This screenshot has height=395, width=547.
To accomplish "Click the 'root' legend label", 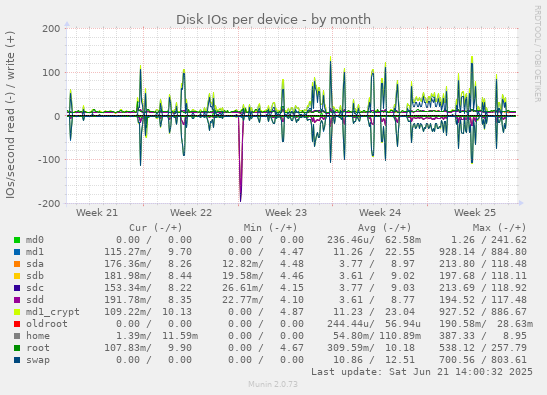I will pyautogui.click(x=38, y=348).
